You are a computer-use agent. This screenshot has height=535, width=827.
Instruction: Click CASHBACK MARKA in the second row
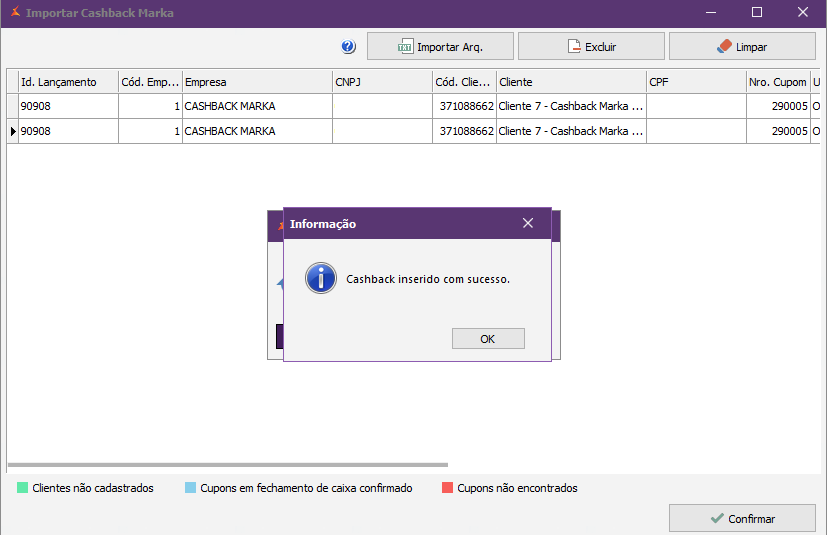[257, 131]
